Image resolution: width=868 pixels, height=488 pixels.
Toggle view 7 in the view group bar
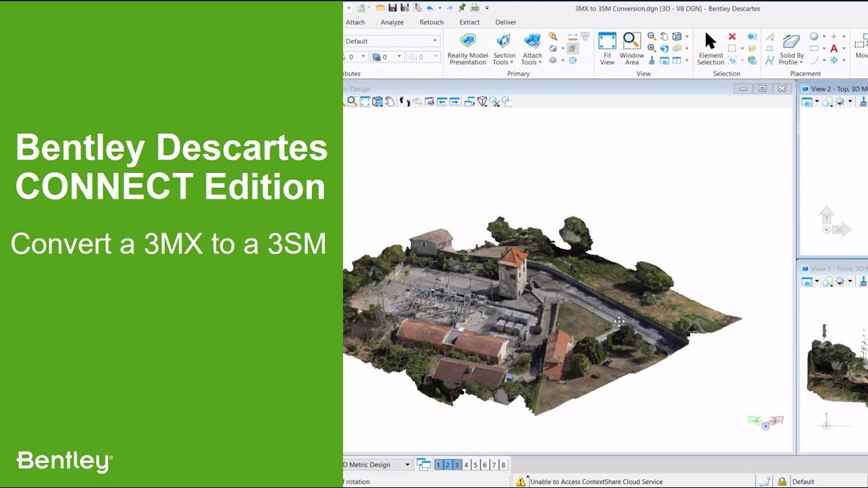[x=494, y=465]
